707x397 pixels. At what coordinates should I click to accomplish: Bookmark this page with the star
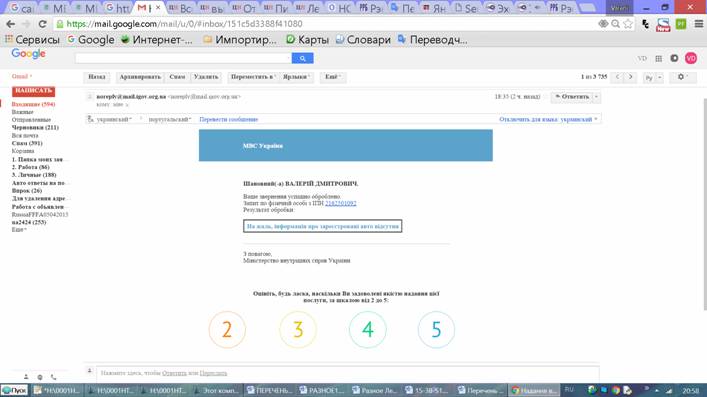pos(628,24)
